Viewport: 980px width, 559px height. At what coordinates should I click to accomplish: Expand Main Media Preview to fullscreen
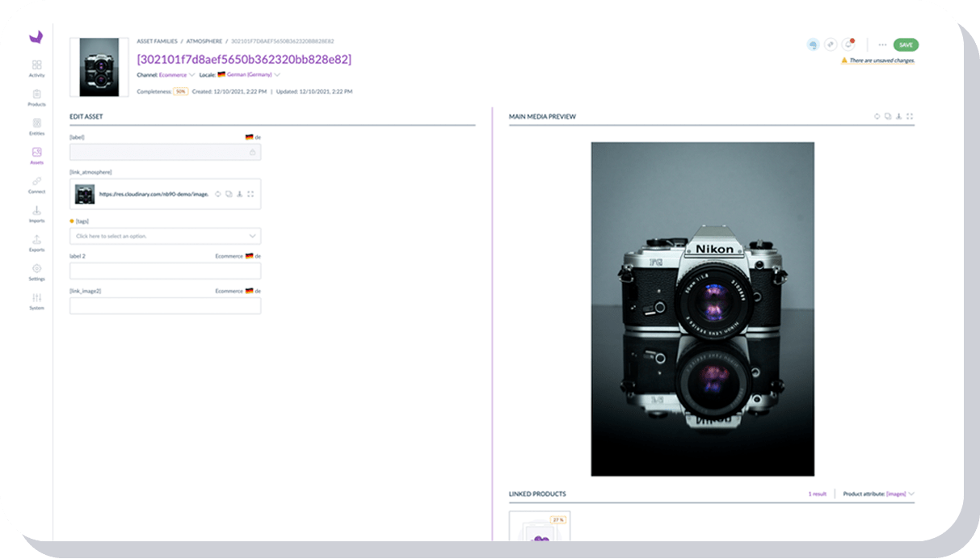pyautogui.click(x=910, y=116)
